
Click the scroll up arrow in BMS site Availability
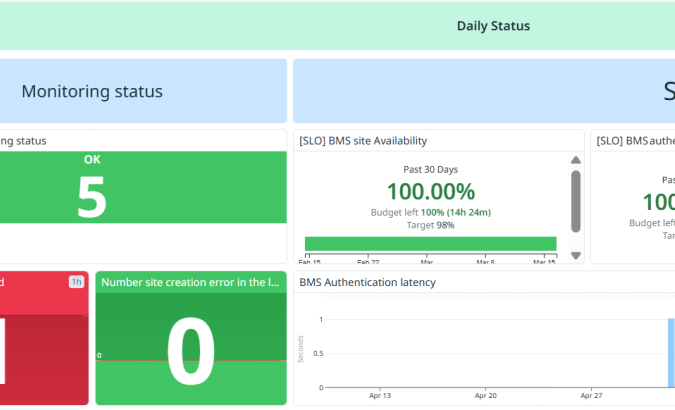(576, 160)
